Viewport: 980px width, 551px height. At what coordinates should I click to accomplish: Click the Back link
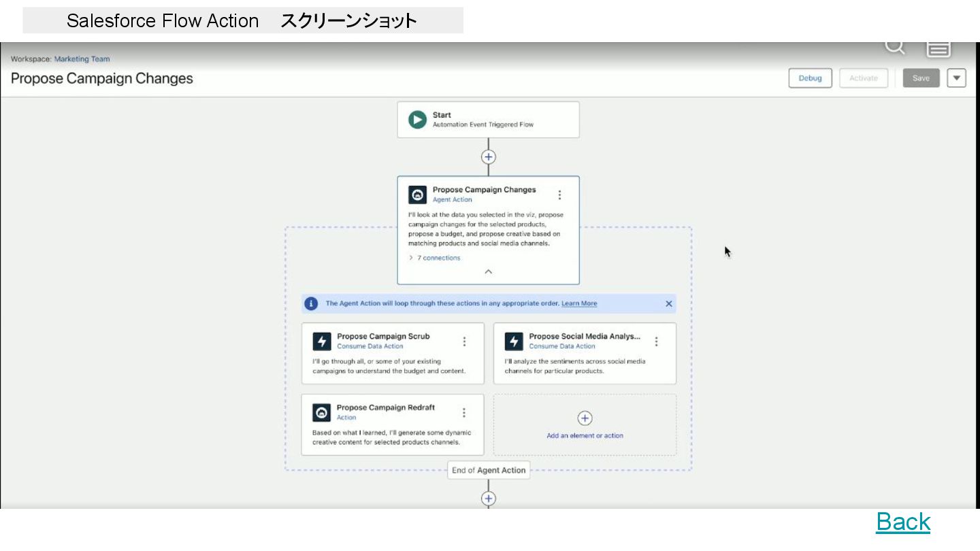click(x=903, y=522)
